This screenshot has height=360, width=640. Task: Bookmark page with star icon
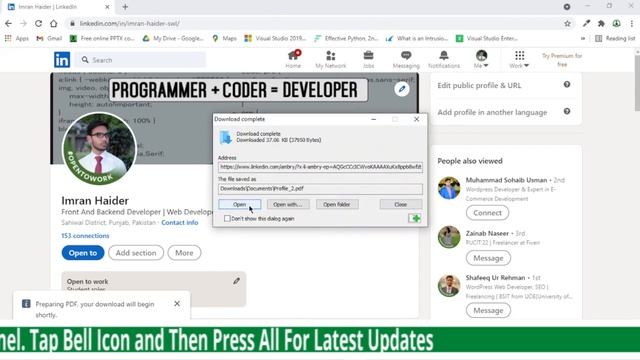567,24
